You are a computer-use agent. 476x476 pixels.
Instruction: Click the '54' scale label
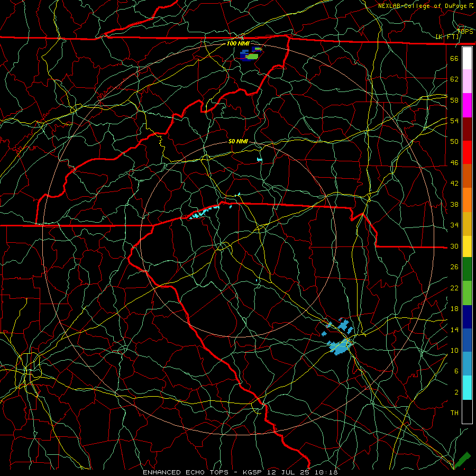click(x=454, y=121)
